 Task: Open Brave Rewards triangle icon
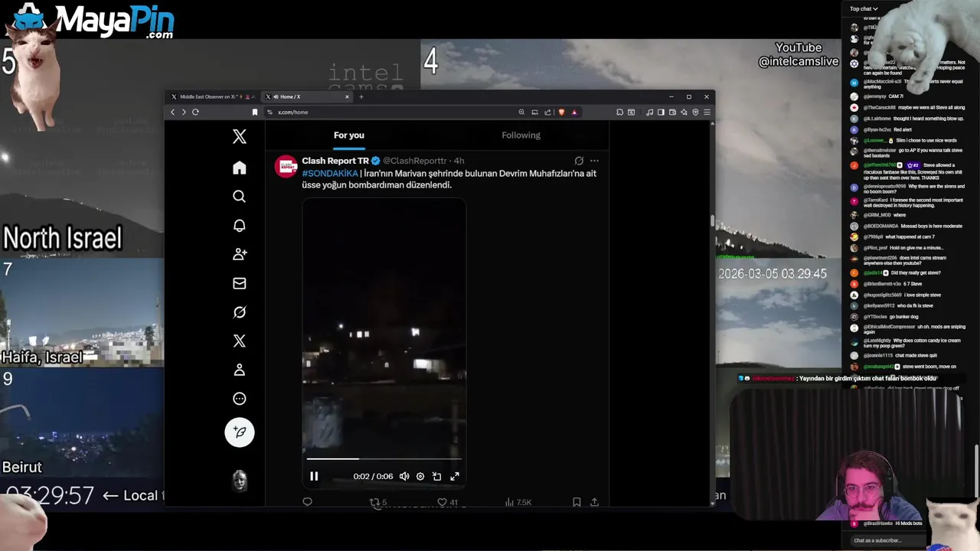pyautogui.click(x=574, y=112)
